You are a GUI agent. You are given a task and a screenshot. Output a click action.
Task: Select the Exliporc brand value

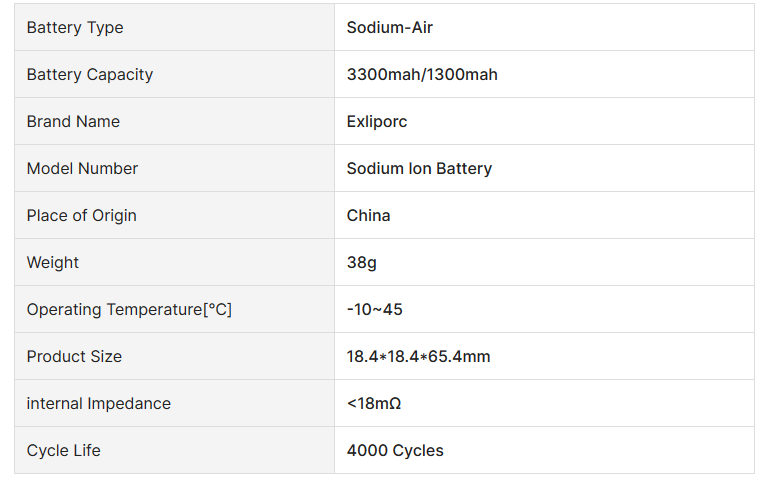377,122
